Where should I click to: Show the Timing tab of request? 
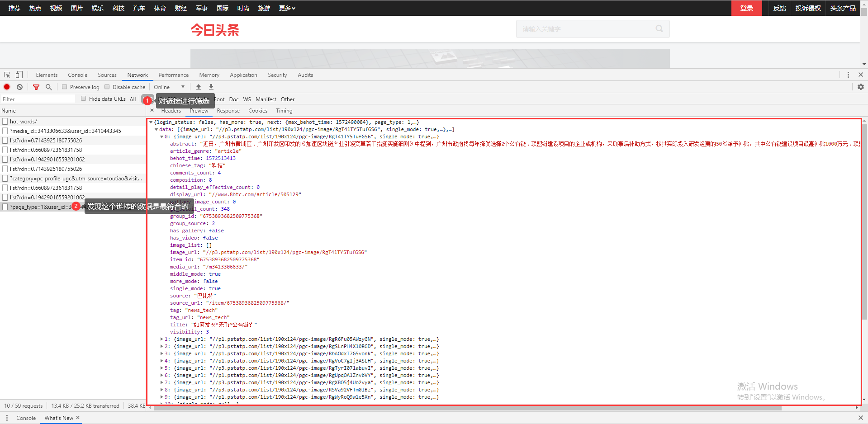(x=284, y=111)
